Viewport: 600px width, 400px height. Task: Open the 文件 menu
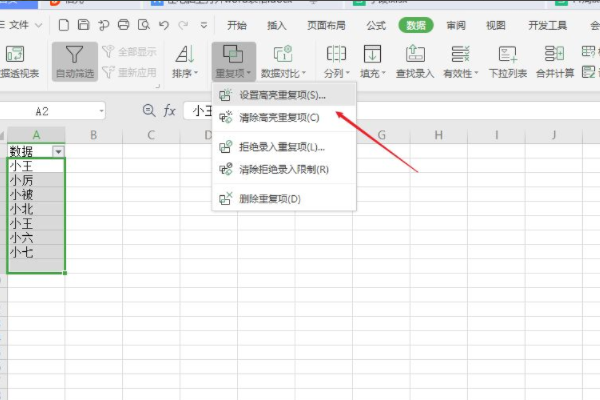[21, 25]
